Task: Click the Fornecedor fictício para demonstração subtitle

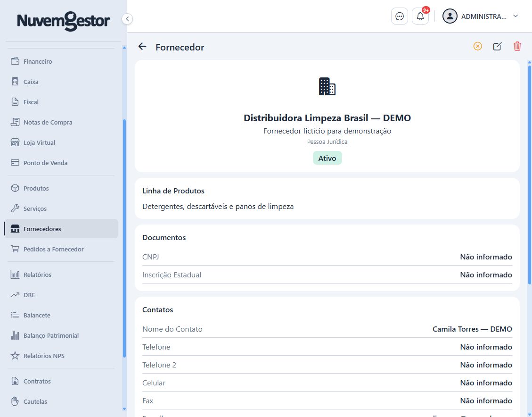Action: [x=327, y=131]
